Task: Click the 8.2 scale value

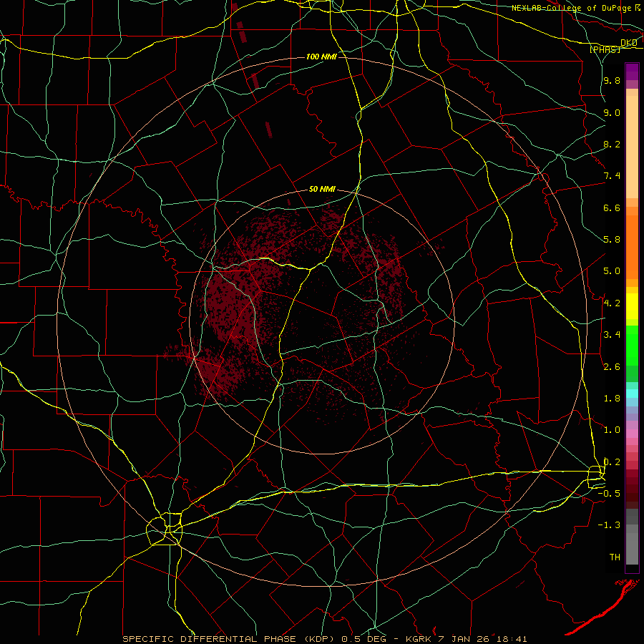Action: (612, 144)
